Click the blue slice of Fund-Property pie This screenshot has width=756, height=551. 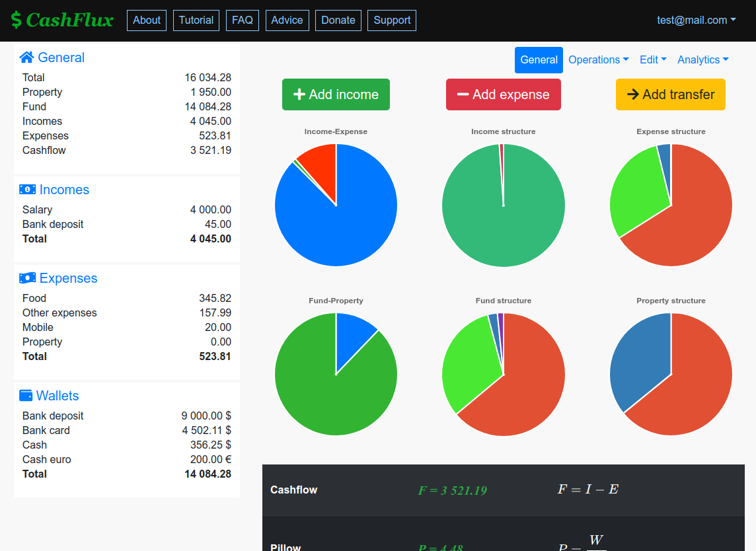(351, 338)
